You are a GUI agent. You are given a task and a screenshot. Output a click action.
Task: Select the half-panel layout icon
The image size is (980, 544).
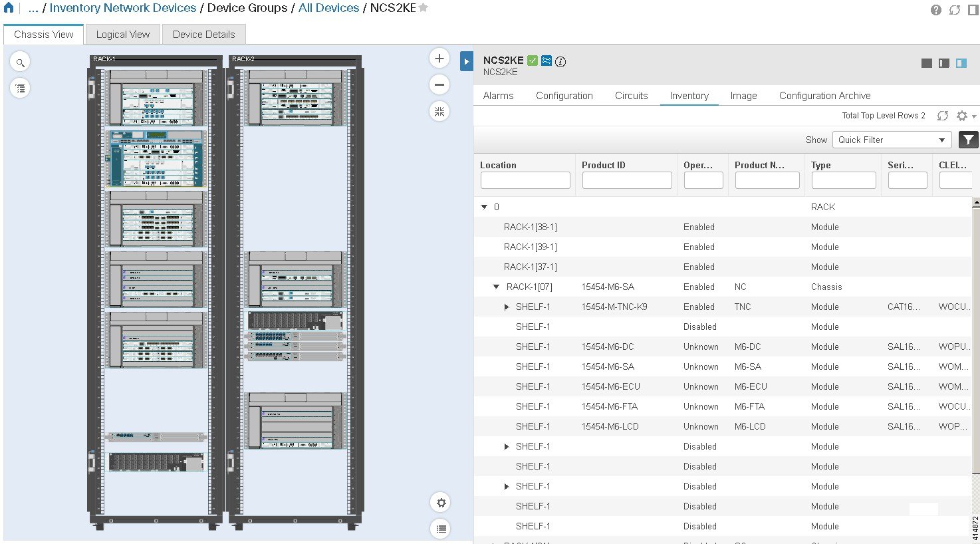[x=944, y=63]
